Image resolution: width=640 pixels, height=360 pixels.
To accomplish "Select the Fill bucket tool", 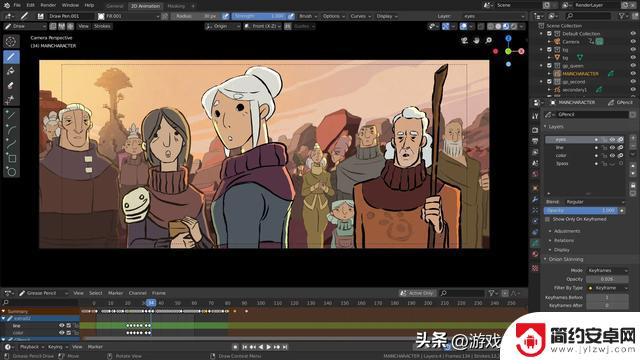I will (x=11, y=71).
